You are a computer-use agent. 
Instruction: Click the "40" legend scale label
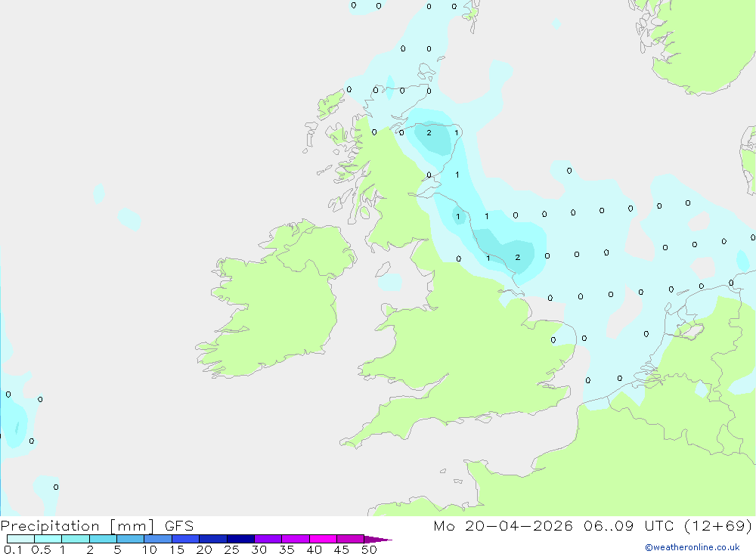coord(314,549)
